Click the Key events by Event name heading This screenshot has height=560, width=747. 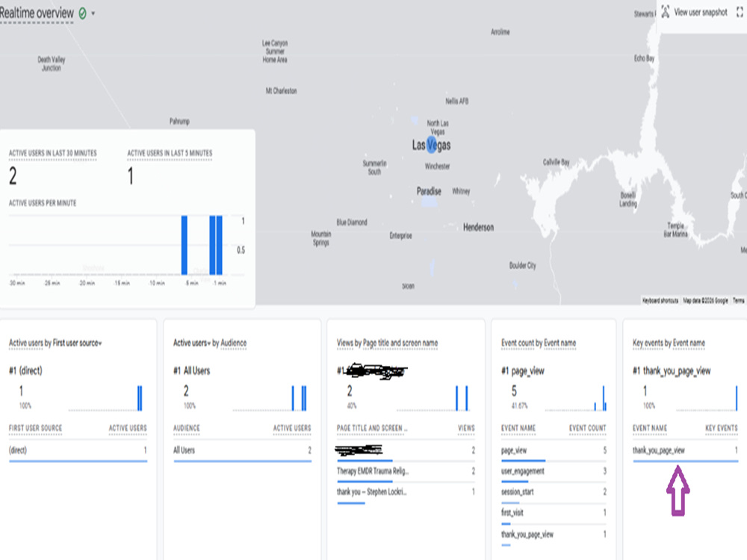click(669, 343)
